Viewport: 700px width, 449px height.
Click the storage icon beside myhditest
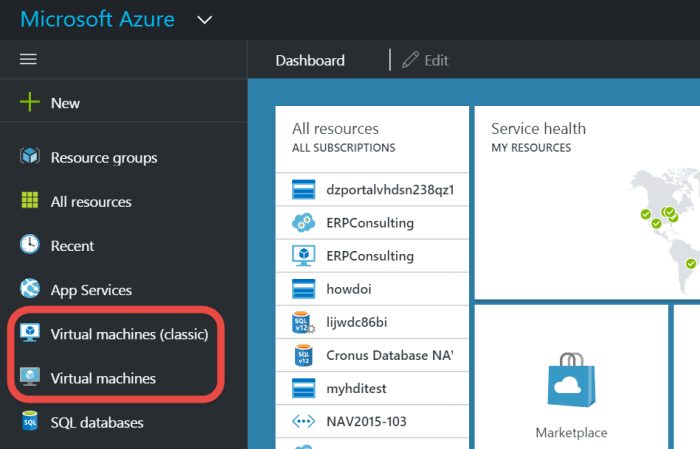pyautogui.click(x=304, y=388)
